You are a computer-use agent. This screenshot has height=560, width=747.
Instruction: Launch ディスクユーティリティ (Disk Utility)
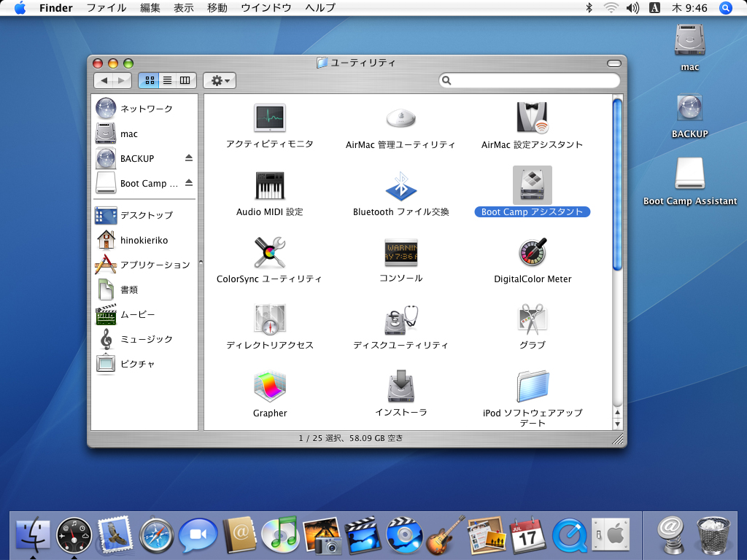coord(400,319)
